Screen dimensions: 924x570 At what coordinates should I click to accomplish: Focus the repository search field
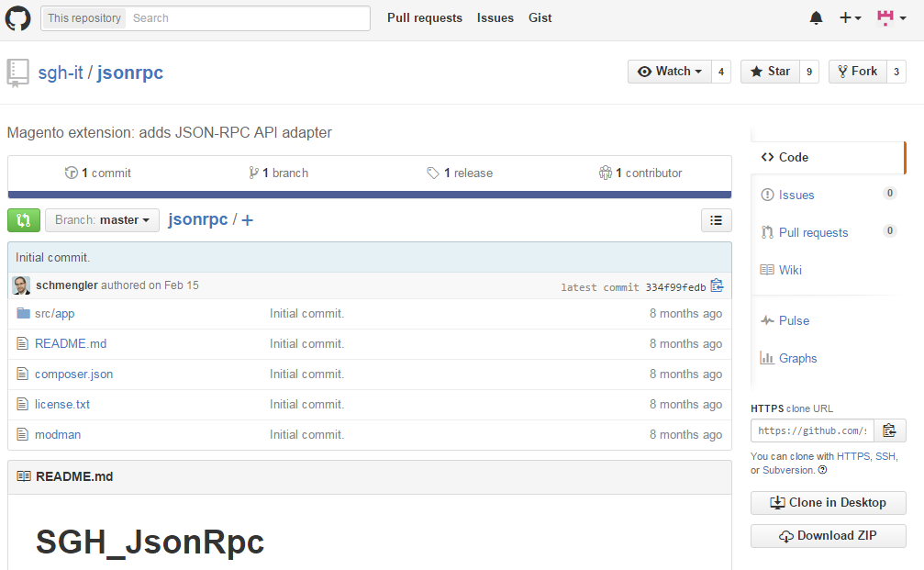tap(246, 18)
